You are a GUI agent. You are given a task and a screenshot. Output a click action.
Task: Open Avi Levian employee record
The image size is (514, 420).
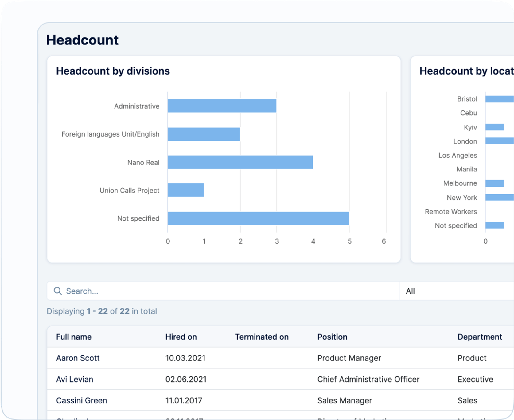point(75,379)
